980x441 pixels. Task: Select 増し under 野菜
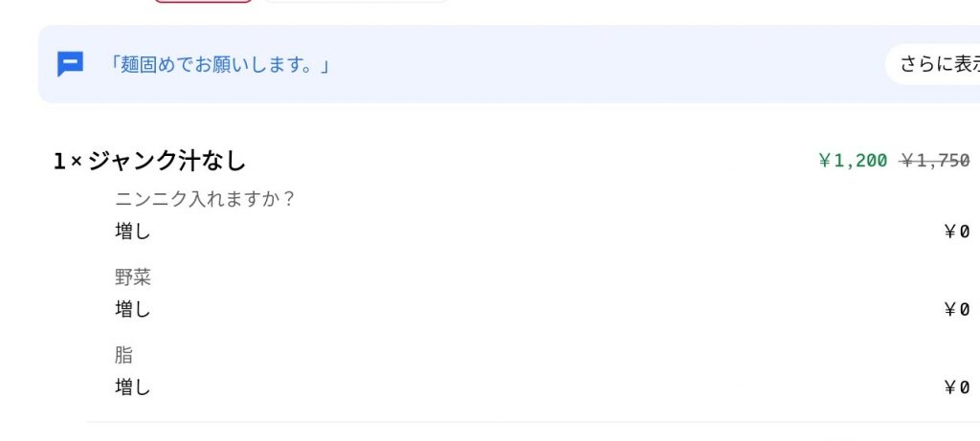tap(133, 309)
